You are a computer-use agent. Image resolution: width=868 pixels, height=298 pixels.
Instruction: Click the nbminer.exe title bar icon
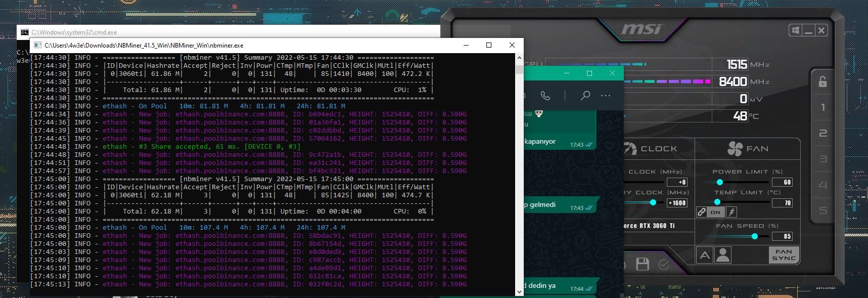point(37,45)
